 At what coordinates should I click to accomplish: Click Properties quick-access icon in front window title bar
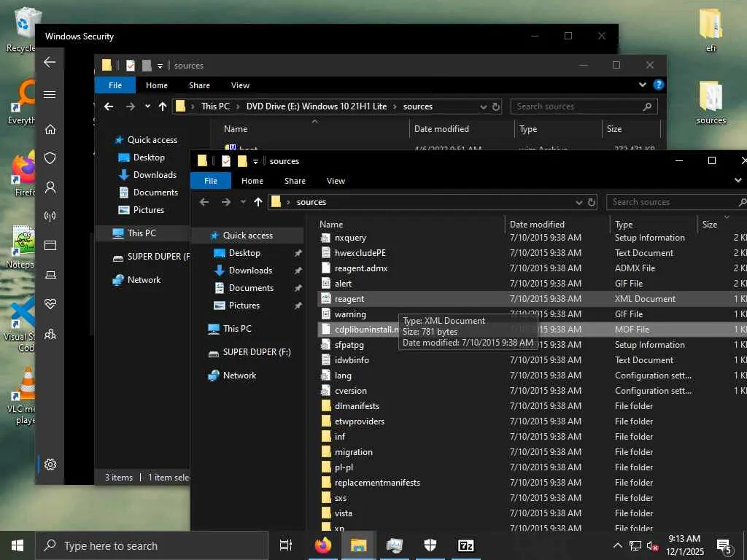tap(226, 161)
